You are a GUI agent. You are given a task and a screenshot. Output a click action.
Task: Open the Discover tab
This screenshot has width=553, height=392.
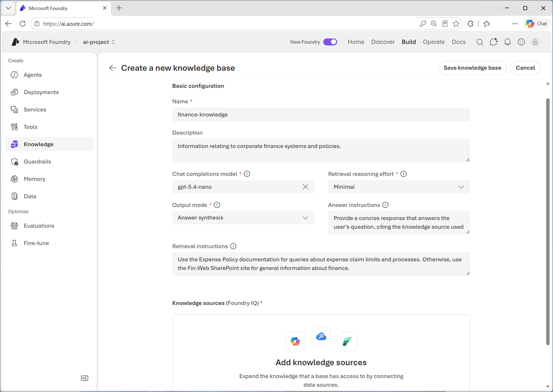[x=383, y=42]
